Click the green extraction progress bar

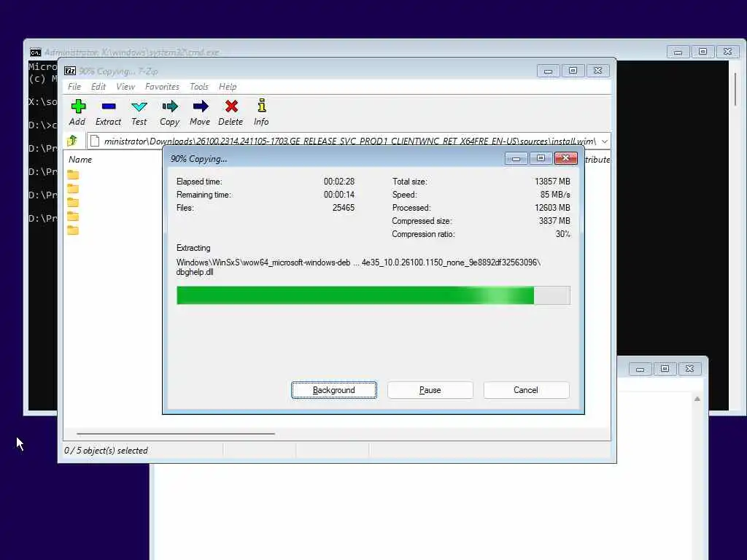[x=373, y=295]
